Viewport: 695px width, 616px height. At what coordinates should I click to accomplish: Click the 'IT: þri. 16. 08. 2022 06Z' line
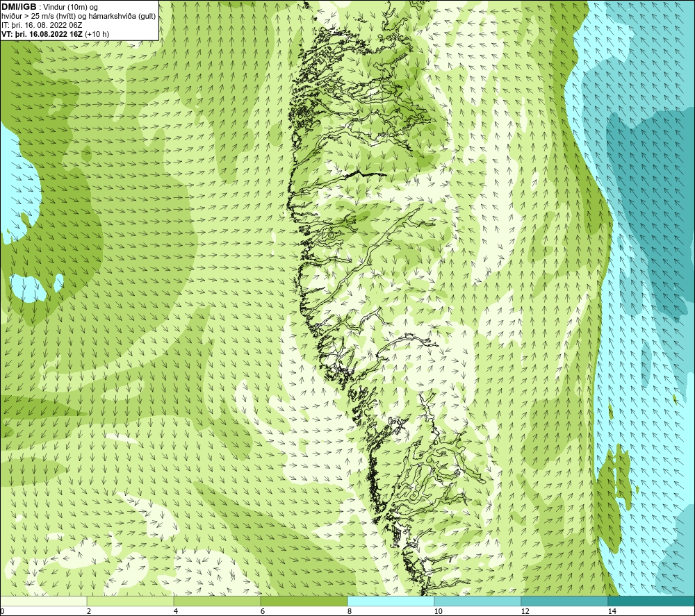[42, 25]
